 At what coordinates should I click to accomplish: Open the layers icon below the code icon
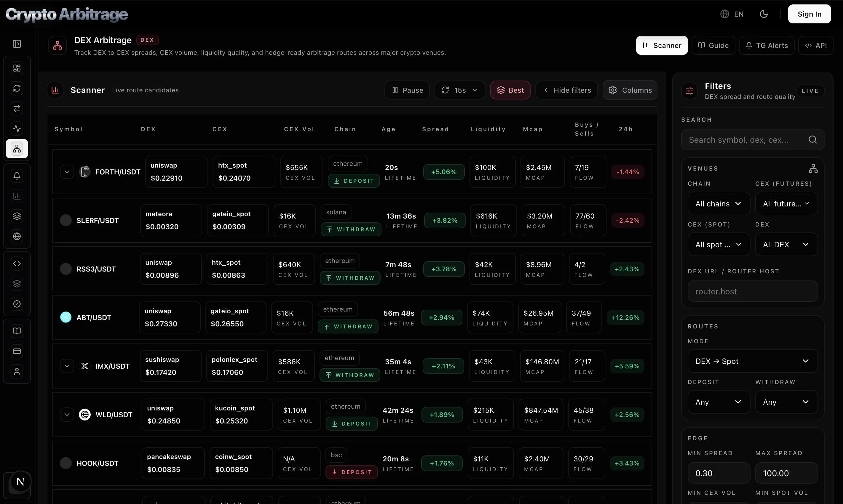[x=17, y=284]
